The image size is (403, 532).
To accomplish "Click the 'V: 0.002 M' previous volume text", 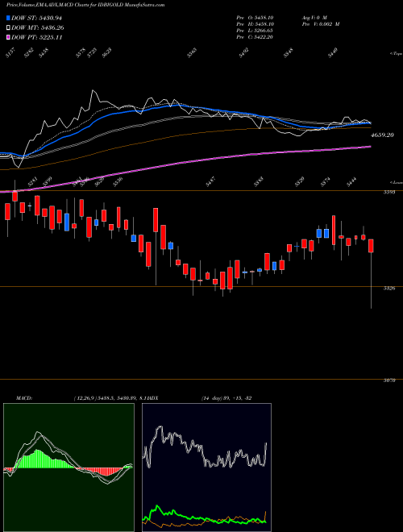I will click(x=327, y=24).
